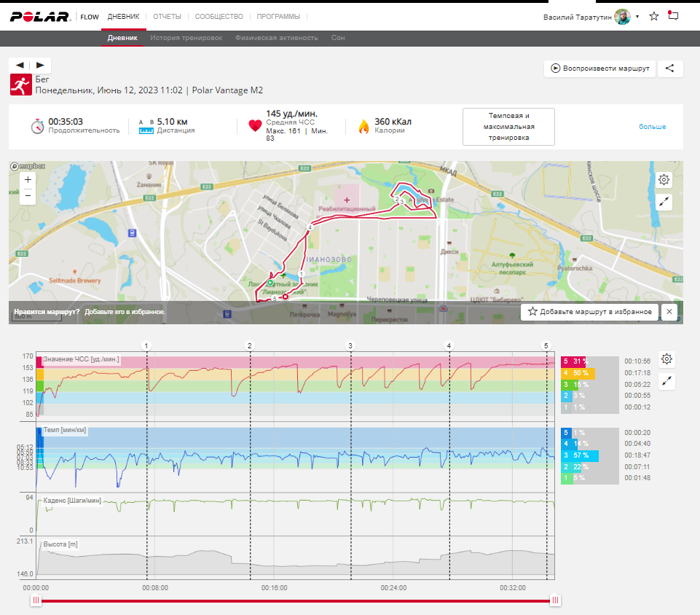This screenshot has width=700, height=615.
Task: Click the heart rate heart icon
Action: [255, 125]
